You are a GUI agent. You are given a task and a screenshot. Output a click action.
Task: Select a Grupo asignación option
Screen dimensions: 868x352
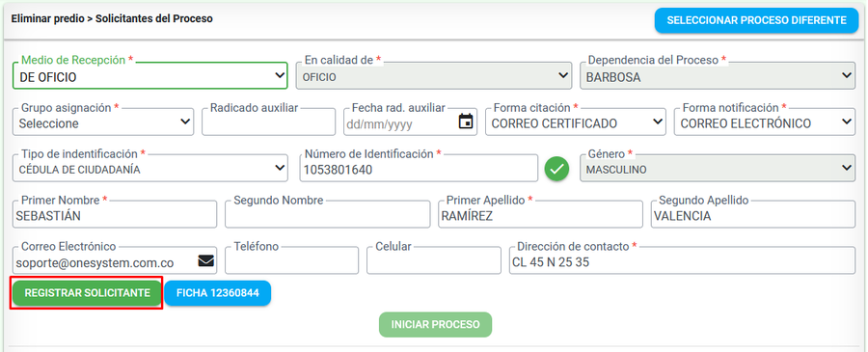tap(103, 122)
